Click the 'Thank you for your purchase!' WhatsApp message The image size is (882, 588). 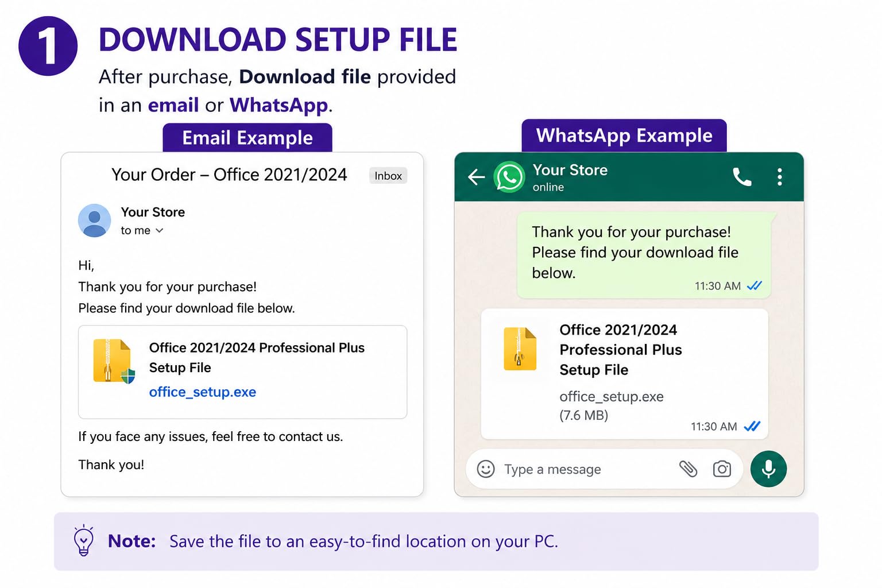click(x=643, y=255)
